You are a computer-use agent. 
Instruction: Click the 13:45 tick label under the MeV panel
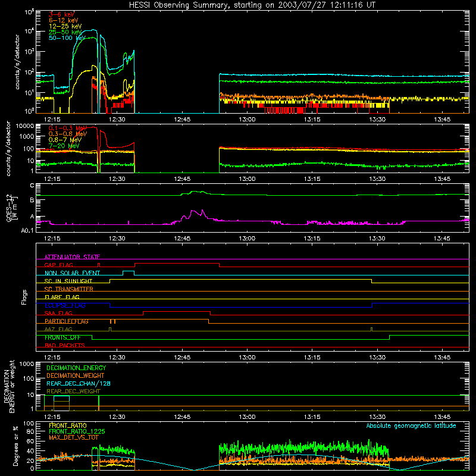[x=442, y=179]
